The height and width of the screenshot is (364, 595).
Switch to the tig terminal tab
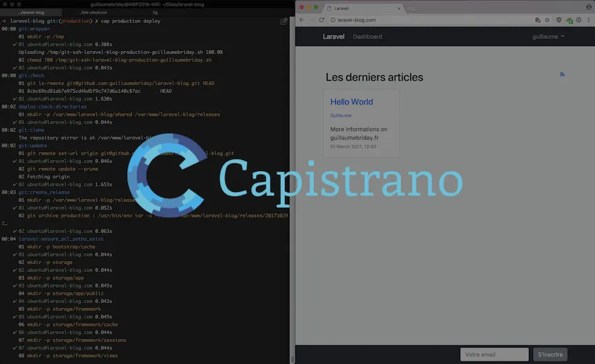155,13
